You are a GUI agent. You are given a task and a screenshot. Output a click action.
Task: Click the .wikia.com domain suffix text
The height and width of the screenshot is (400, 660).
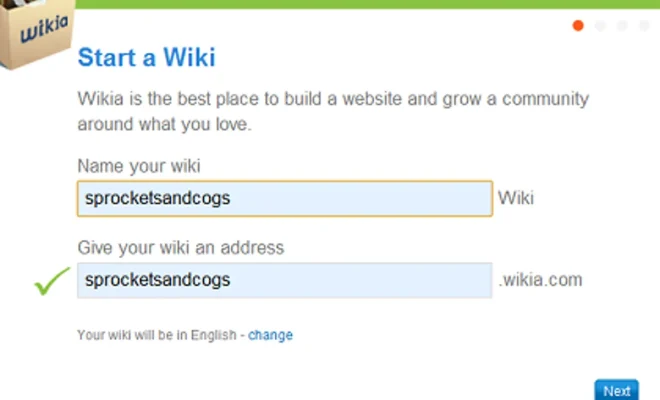click(x=540, y=280)
